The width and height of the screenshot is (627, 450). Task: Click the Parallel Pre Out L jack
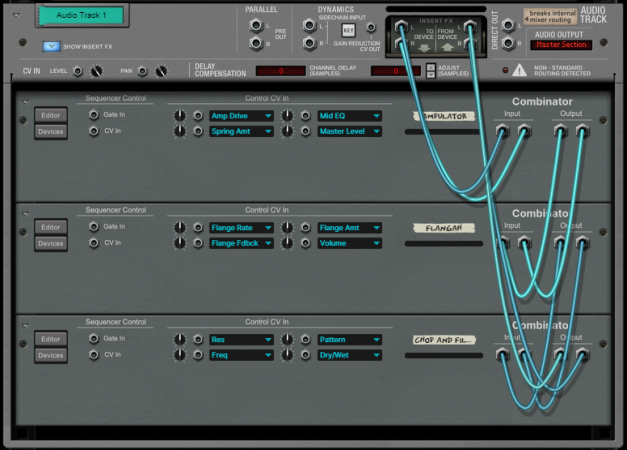pos(256,26)
